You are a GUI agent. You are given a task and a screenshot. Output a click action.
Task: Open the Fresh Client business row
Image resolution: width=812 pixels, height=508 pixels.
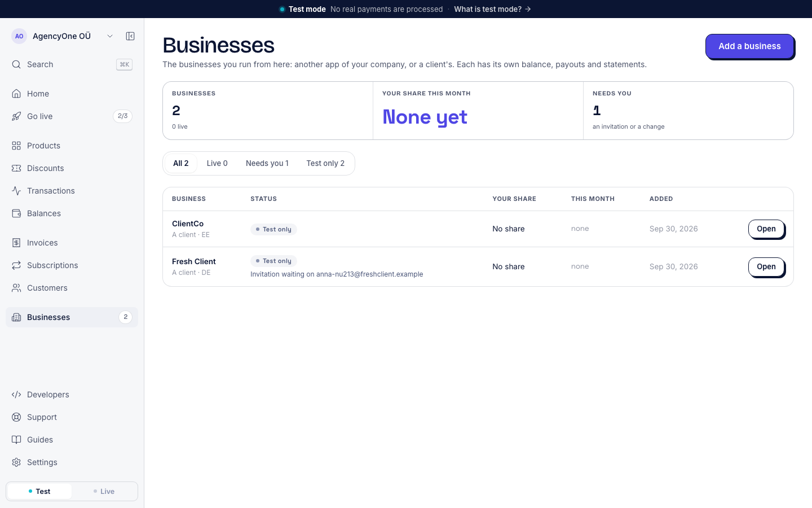point(766,266)
